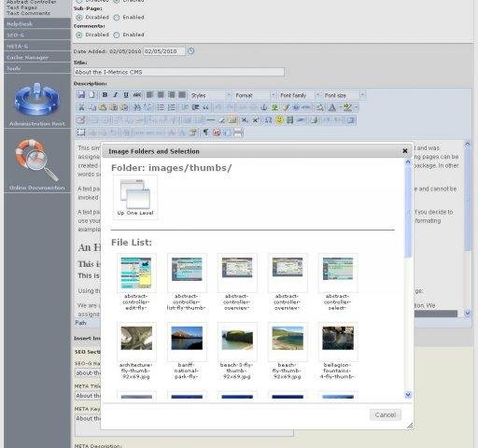478x448 pixels.
Task: Cut selection with scissors icon
Action: 81,107
